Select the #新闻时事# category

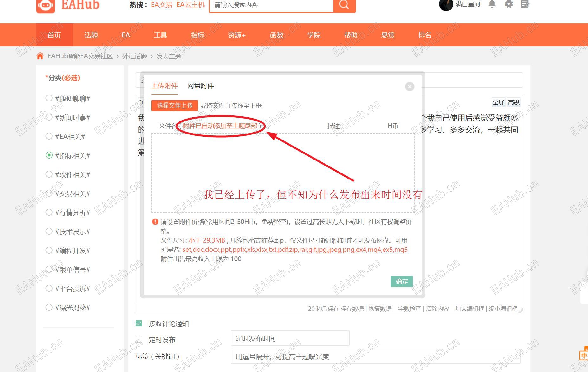coord(49,117)
